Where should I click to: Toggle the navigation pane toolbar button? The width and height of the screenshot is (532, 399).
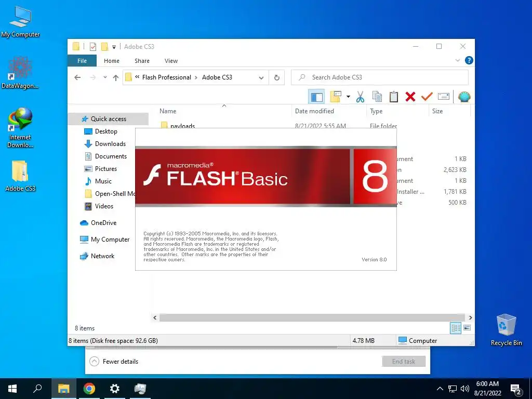[x=316, y=97]
